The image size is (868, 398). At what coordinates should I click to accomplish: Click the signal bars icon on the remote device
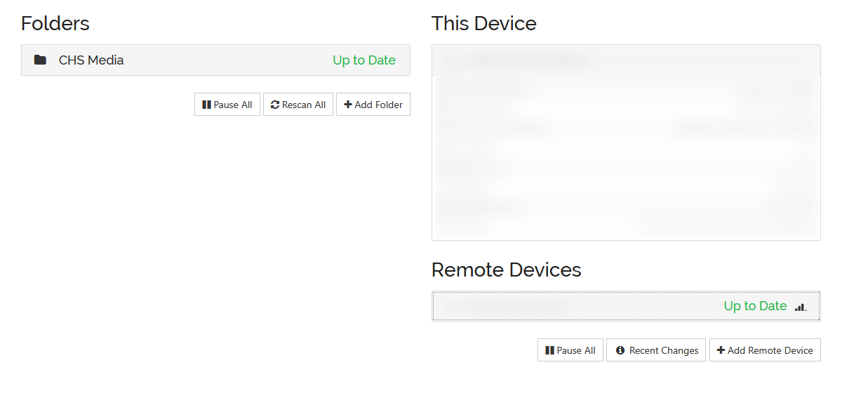pyautogui.click(x=801, y=307)
